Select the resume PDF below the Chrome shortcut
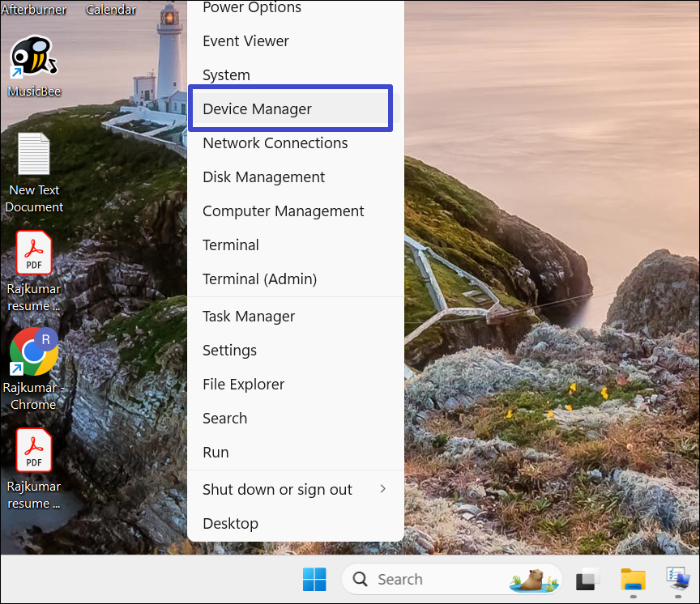The width and height of the screenshot is (700, 604). (x=34, y=450)
